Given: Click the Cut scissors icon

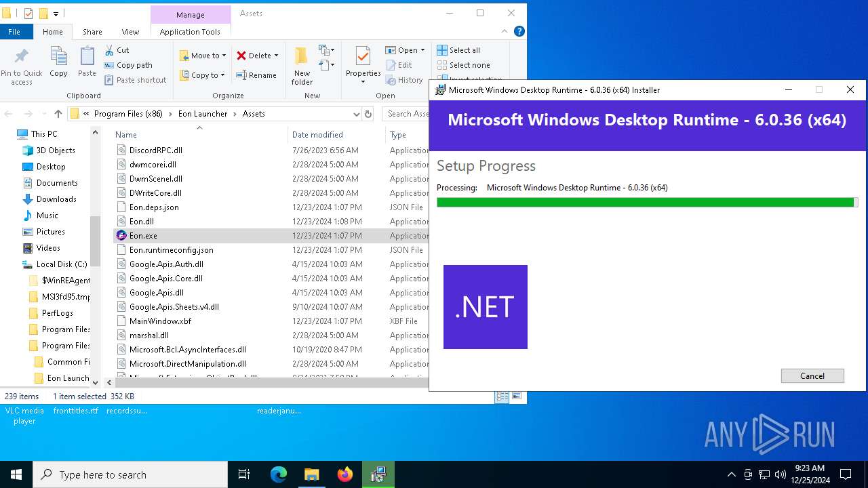Looking at the screenshot, I should click(x=109, y=50).
